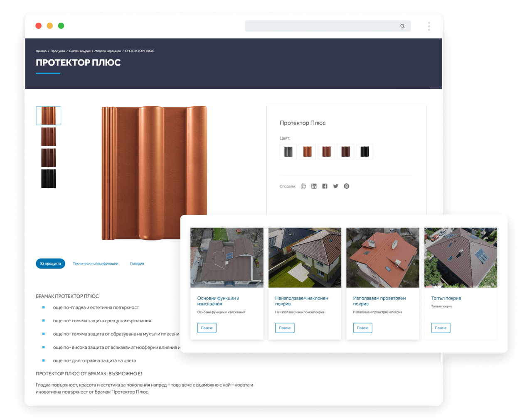The image size is (532, 419).
Task: Open the Използваем проветряем покрив roof photo
Action: pyautogui.click(x=383, y=257)
